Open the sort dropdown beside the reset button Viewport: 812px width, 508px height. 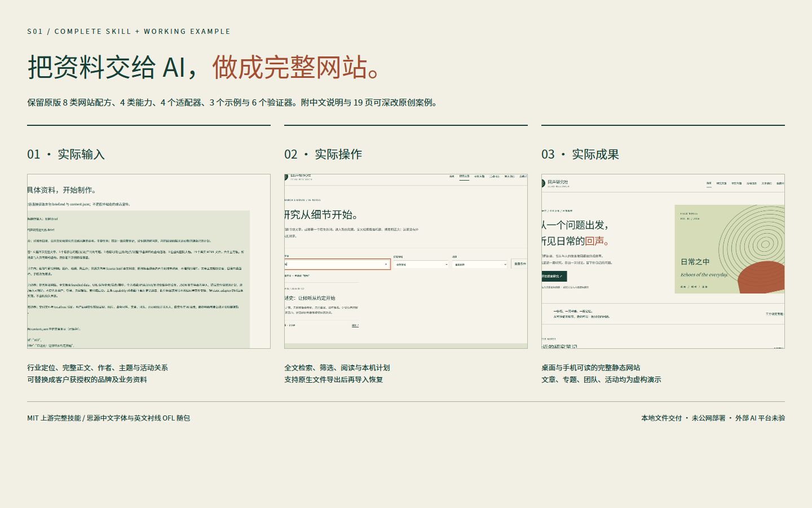tap(480, 264)
